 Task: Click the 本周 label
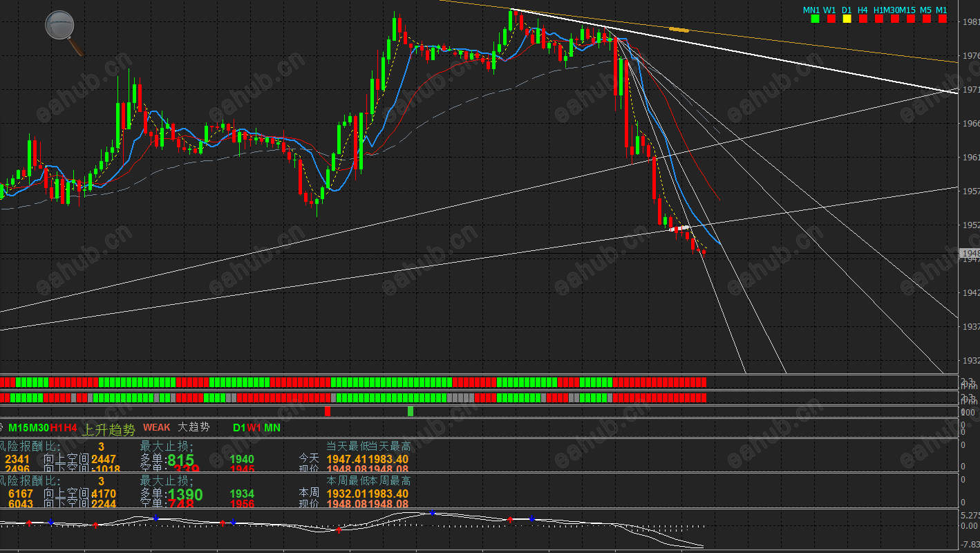coord(309,492)
